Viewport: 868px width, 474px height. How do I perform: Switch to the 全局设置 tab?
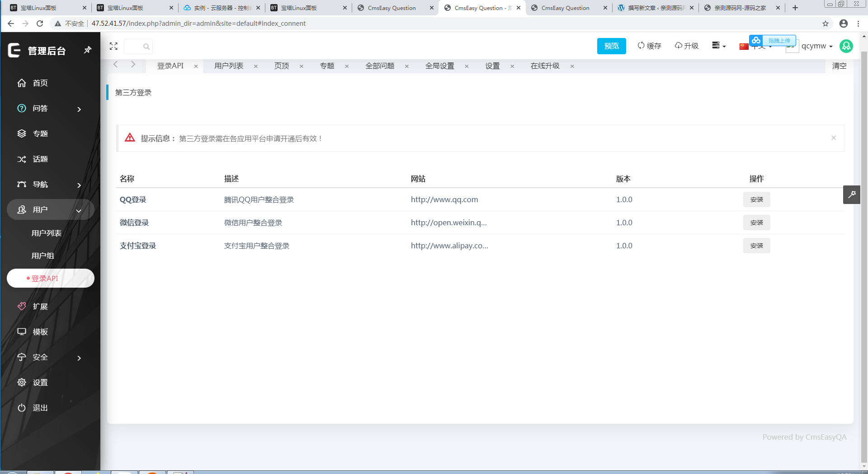(x=439, y=66)
